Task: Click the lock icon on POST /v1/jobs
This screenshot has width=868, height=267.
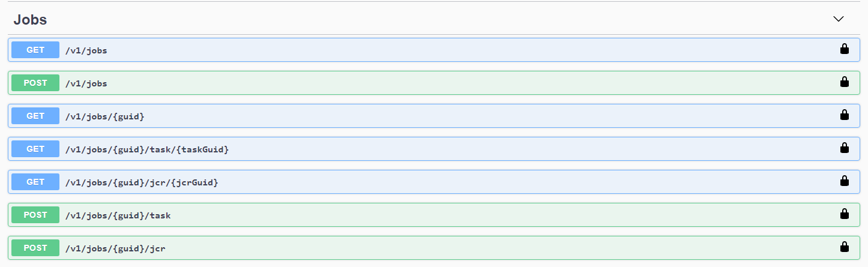Action: (x=844, y=82)
